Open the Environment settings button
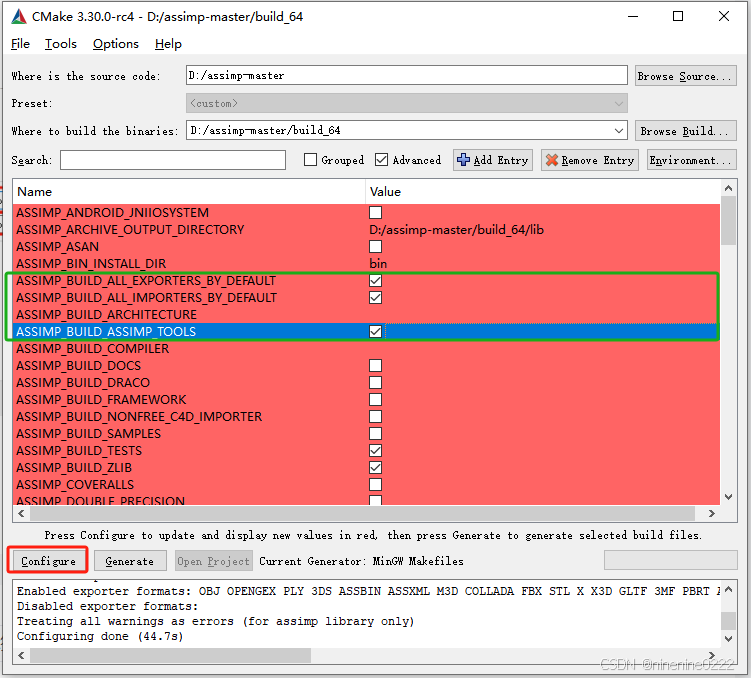Image resolution: width=751 pixels, height=678 pixels. pos(692,160)
